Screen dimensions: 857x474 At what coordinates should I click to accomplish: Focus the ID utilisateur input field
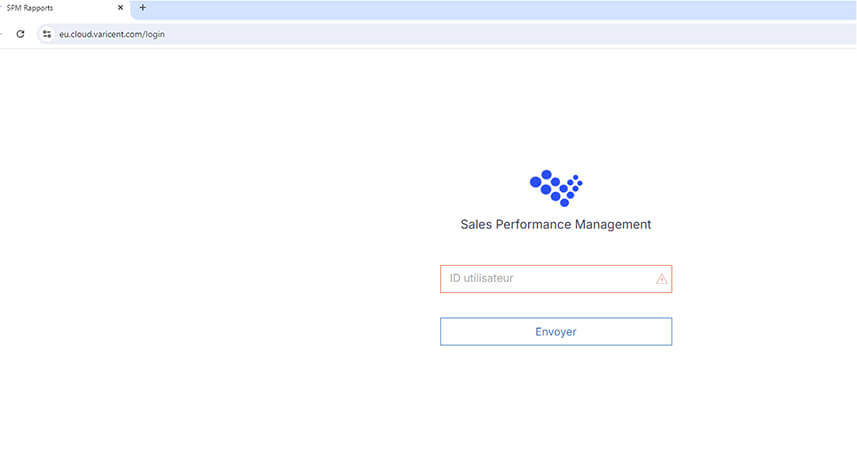click(545, 279)
